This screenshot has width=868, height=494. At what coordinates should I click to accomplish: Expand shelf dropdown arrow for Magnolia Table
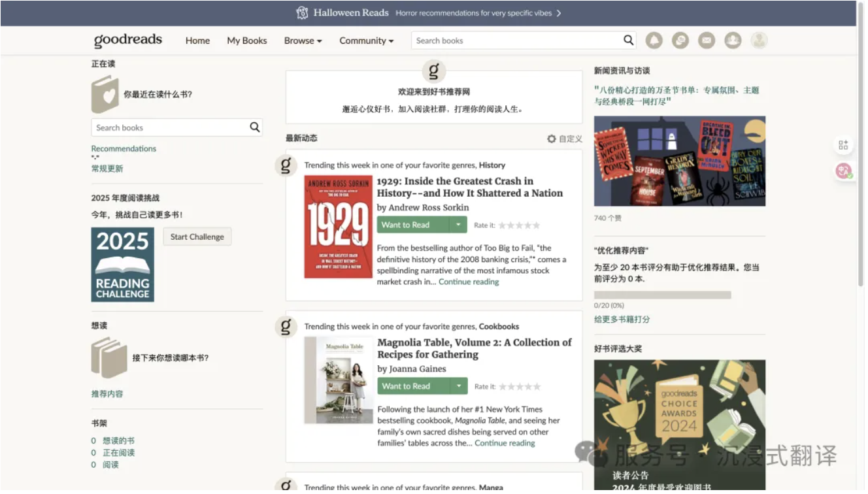click(x=459, y=386)
